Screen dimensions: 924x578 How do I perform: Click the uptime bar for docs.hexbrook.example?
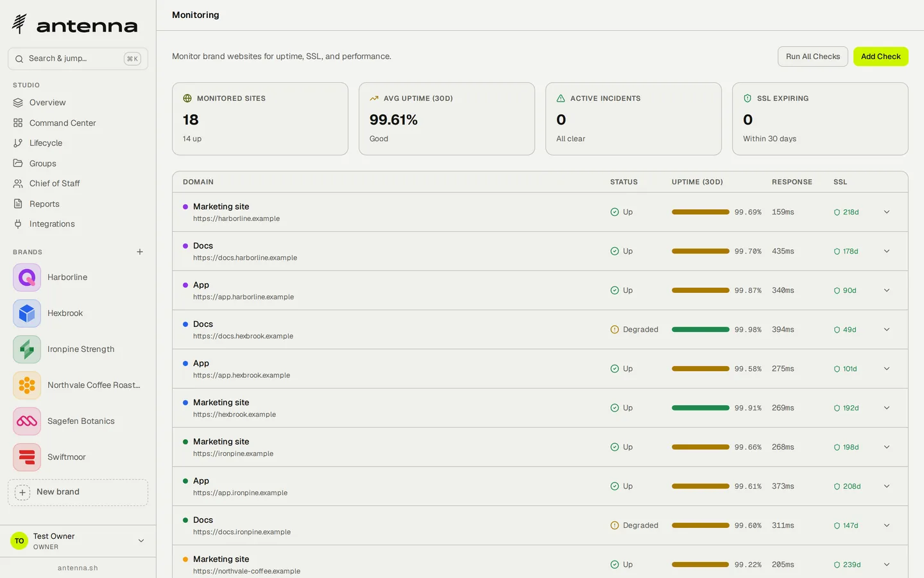tap(701, 329)
